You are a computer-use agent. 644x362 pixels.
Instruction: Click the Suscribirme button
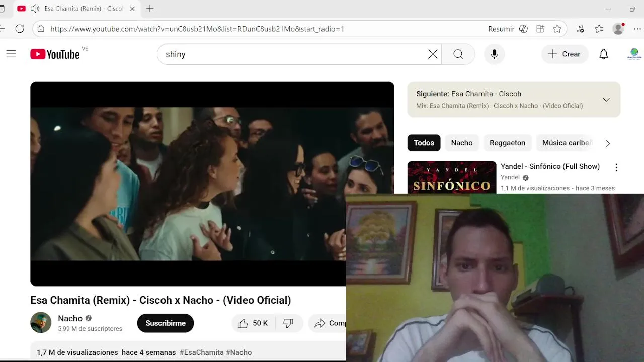pos(166,323)
